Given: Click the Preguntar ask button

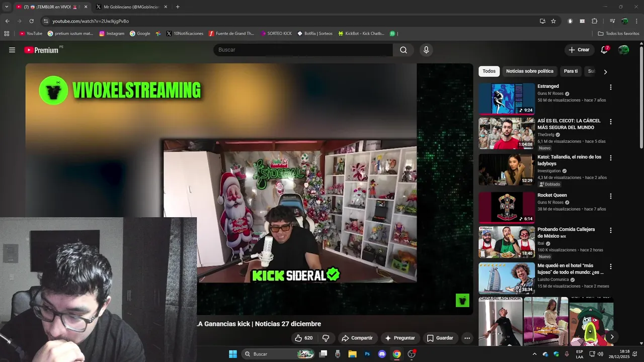Looking at the screenshot, I should [400, 338].
